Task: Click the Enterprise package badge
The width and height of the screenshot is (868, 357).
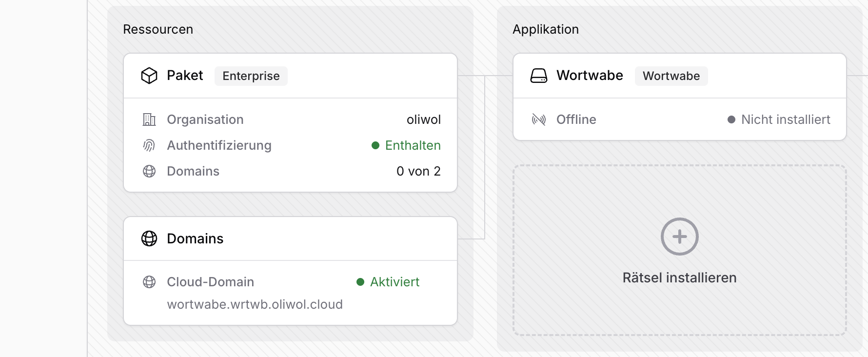Action: (251, 76)
